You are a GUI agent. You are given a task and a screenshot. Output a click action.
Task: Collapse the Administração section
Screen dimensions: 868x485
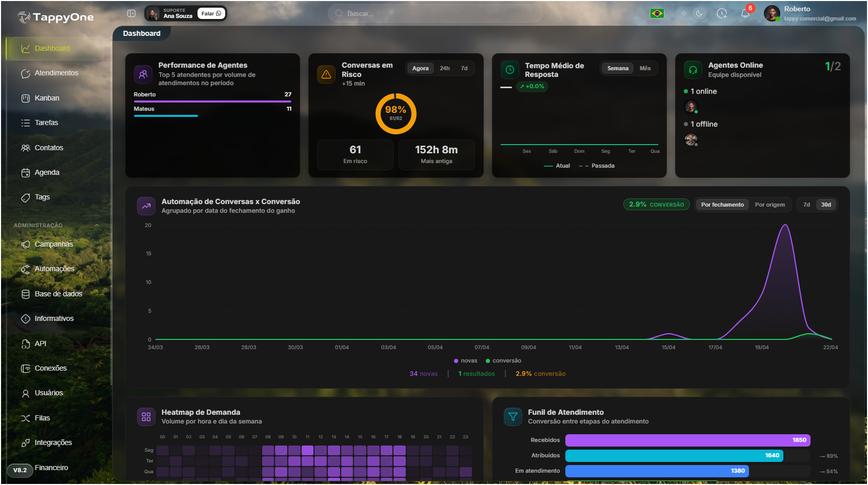pos(97,225)
